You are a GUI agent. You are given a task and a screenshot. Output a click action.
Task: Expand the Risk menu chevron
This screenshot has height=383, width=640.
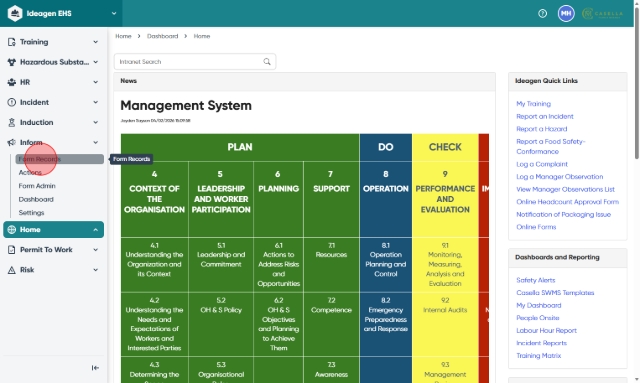[x=96, y=269]
